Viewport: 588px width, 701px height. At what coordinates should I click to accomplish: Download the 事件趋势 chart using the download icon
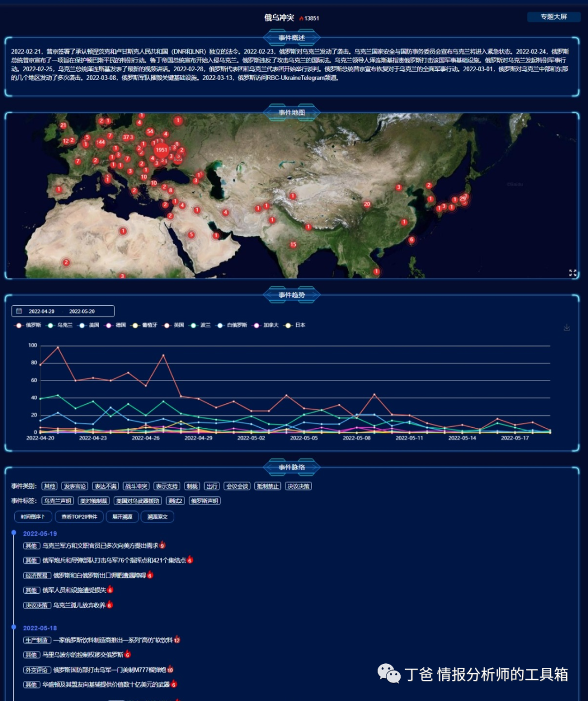click(x=567, y=327)
